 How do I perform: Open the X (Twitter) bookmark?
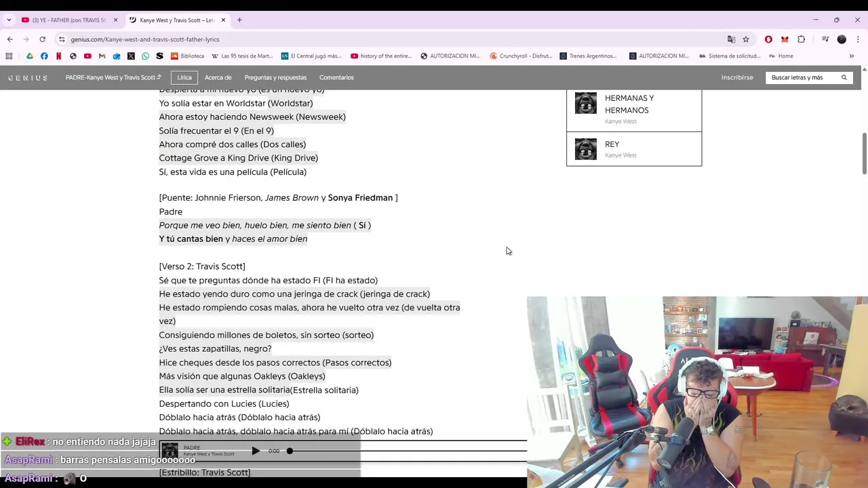[x=131, y=56]
